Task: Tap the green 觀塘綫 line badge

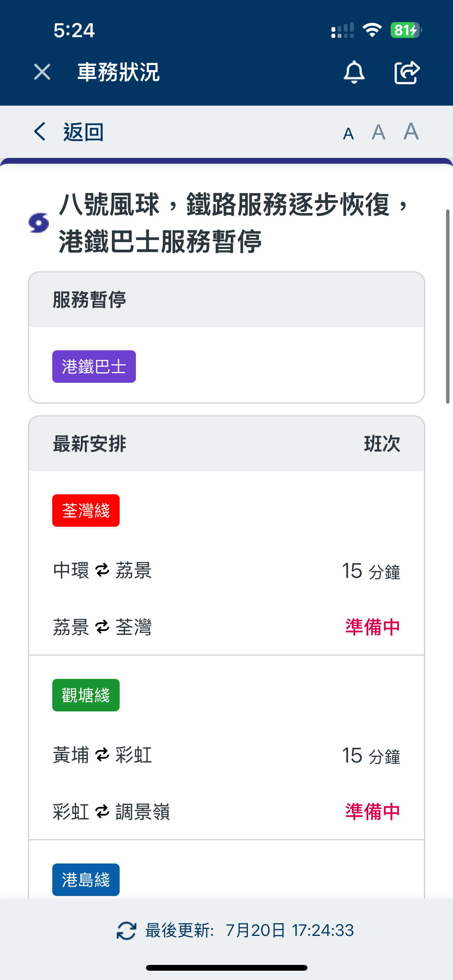Action: (x=86, y=695)
